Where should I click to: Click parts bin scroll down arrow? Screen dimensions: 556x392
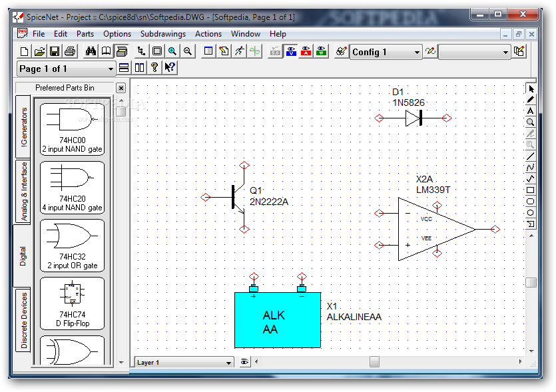click(x=121, y=362)
